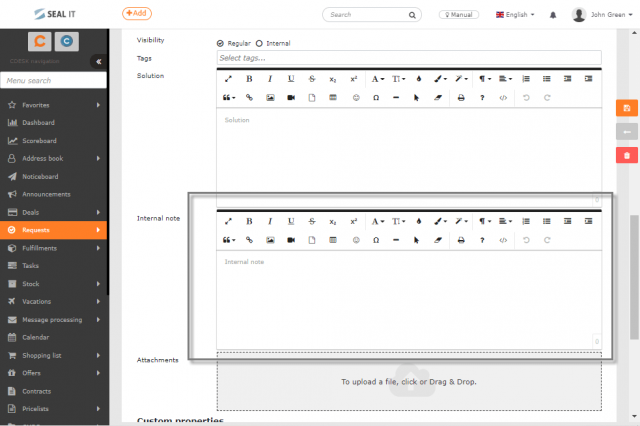Open Requests menu in sidebar

click(x=53, y=230)
